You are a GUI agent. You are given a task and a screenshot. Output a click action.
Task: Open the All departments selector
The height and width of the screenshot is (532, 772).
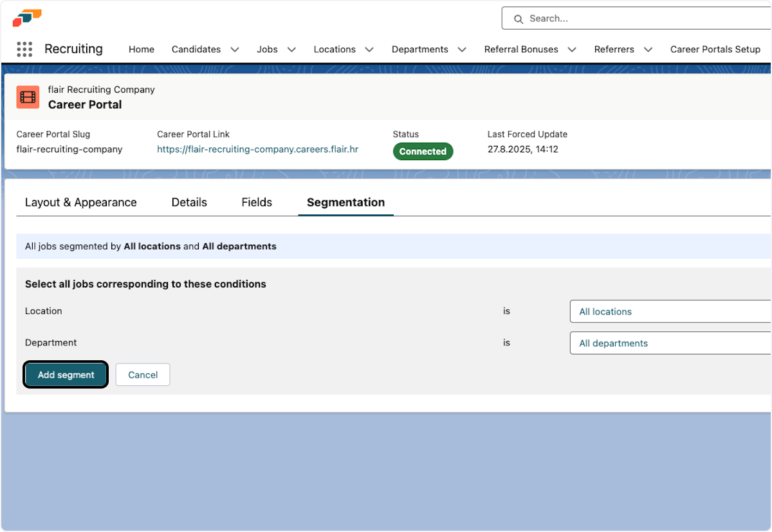coord(669,343)
